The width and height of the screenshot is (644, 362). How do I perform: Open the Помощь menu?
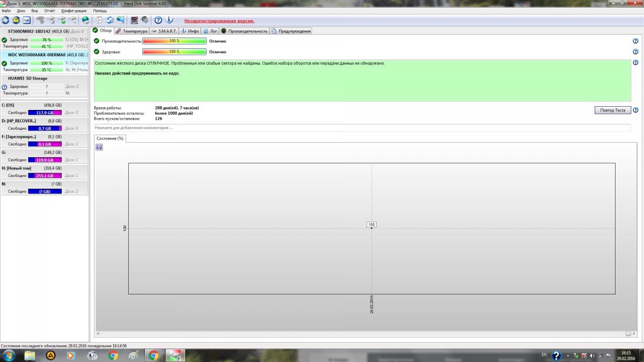pos(100,10)
